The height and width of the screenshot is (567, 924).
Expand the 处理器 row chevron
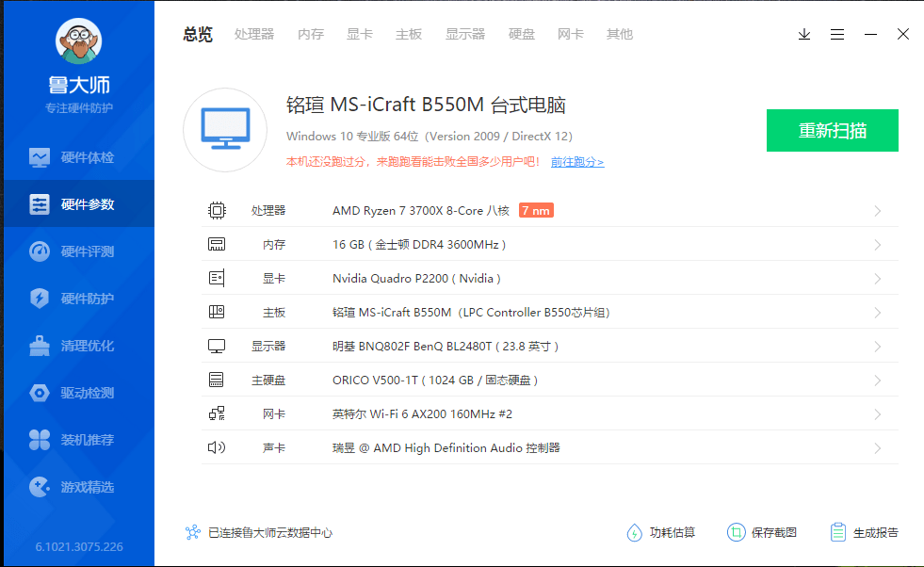pos(878,211)
